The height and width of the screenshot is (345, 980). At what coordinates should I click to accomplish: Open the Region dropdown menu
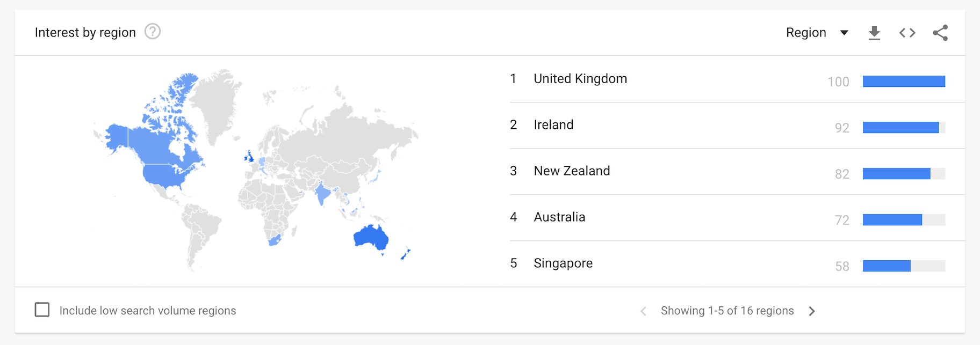click(817, 33)
